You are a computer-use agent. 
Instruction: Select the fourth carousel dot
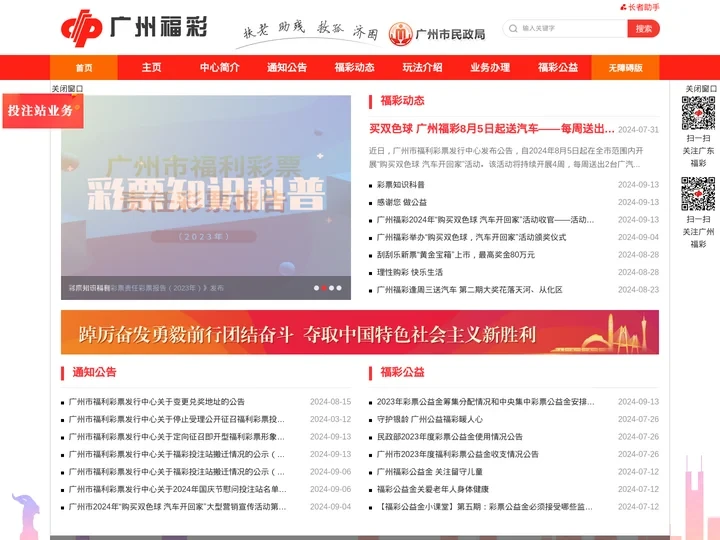tap(339, 288)
